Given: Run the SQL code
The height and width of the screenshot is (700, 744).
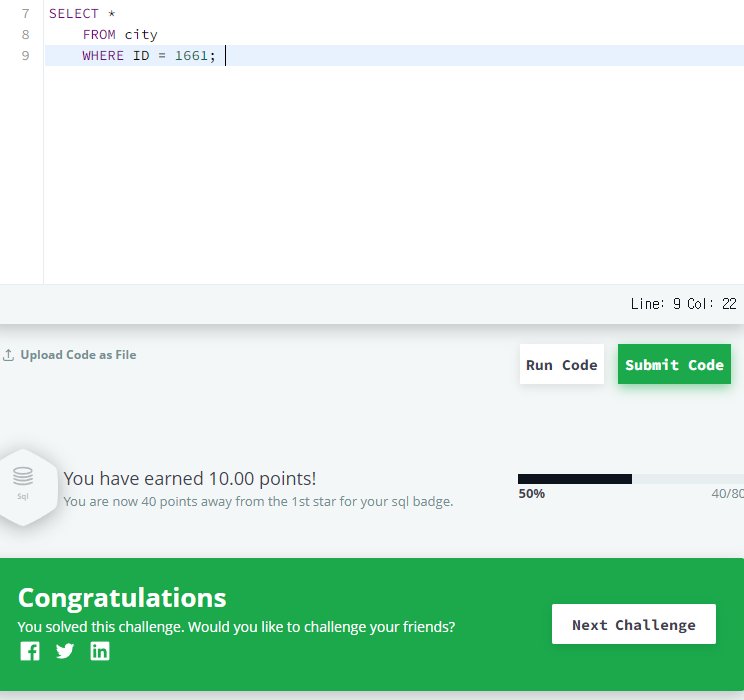Looking at the screenshot, I should tap(561, 364).
